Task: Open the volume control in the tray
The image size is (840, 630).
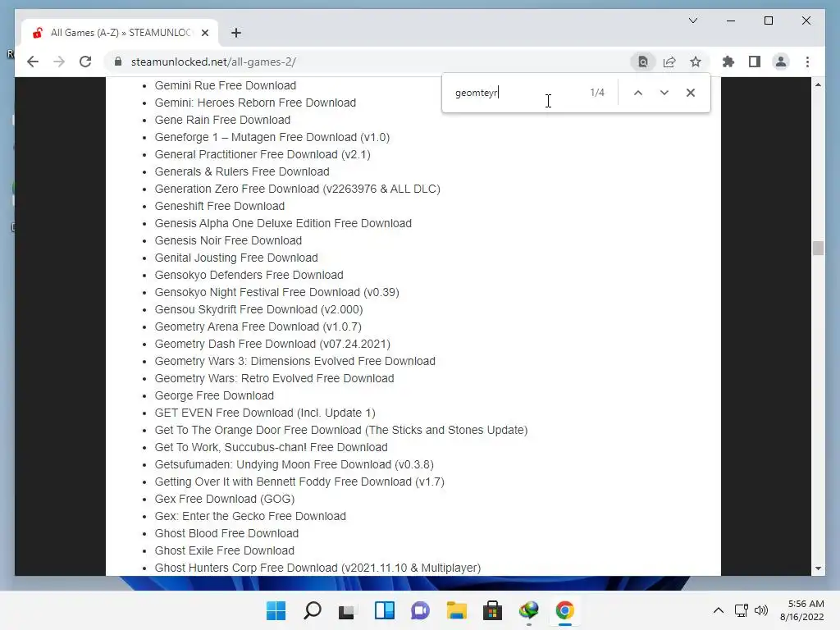Action: click(x=760, y=610)
